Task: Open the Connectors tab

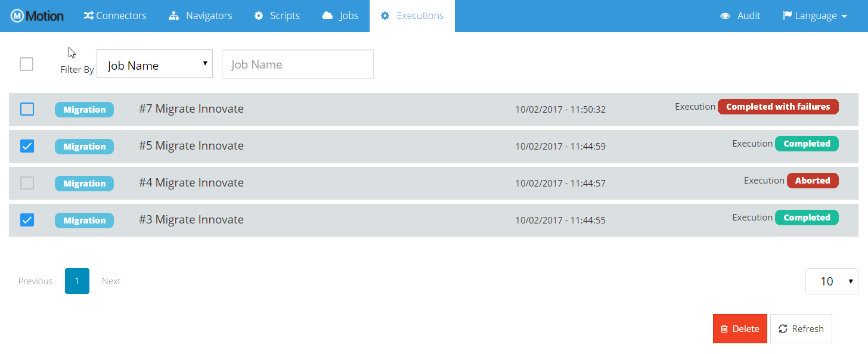Action: point(115,16)
